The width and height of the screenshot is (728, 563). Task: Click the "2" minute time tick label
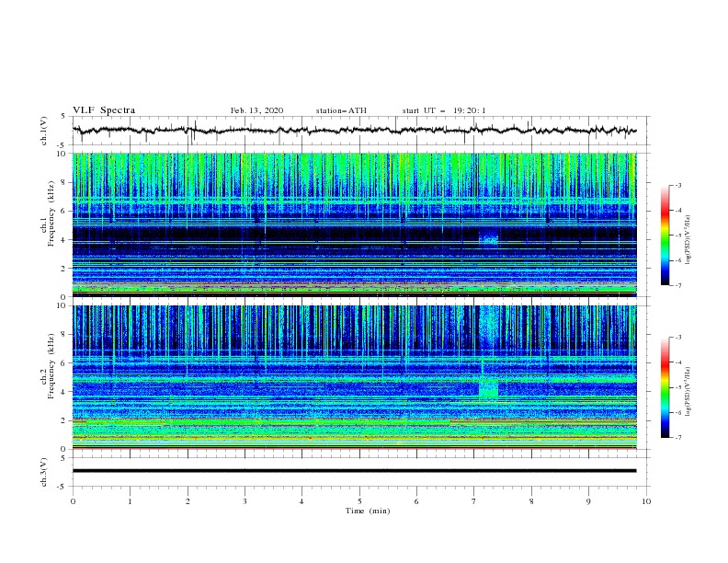[188, 501]
